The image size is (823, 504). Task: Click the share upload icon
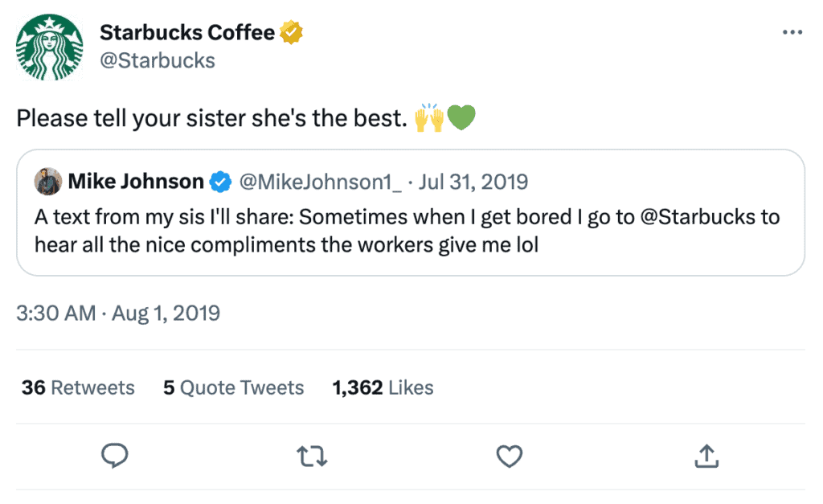[705, 457]
